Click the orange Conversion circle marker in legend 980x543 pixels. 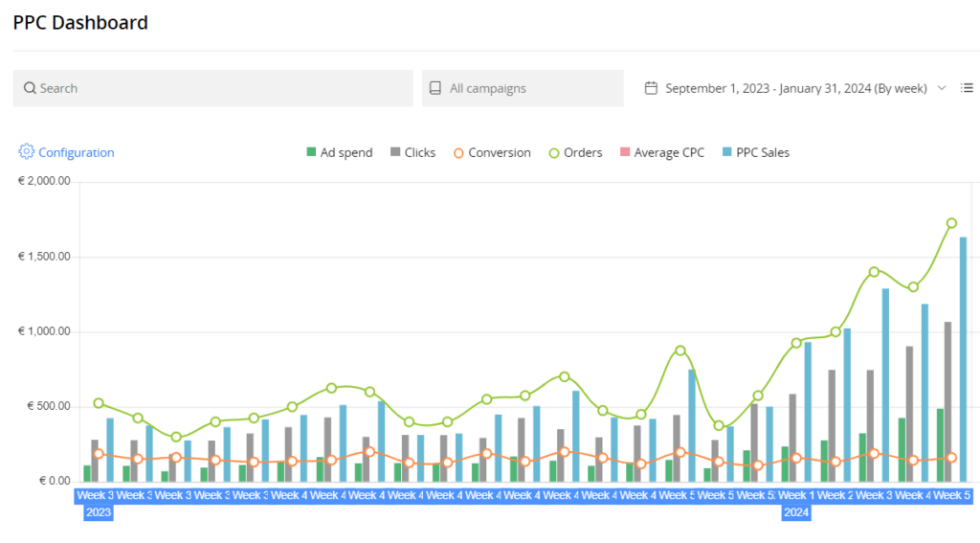coord(457,152)
